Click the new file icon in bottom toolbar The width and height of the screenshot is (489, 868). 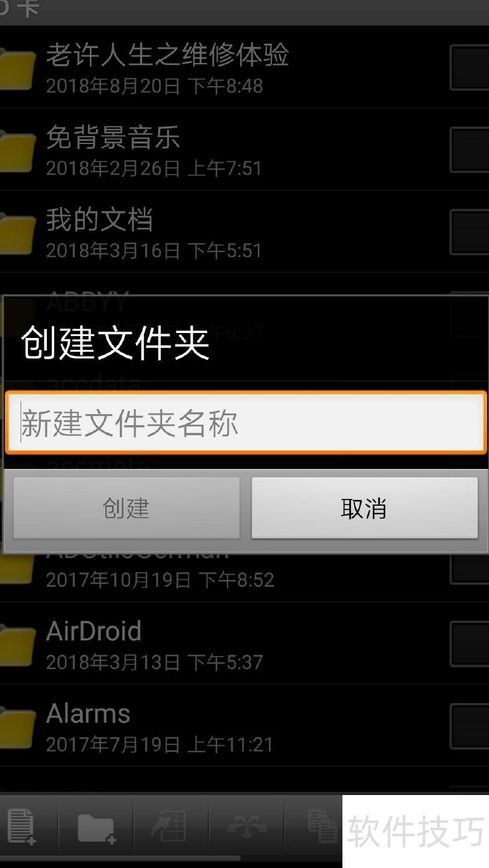(x=21, y=827)
